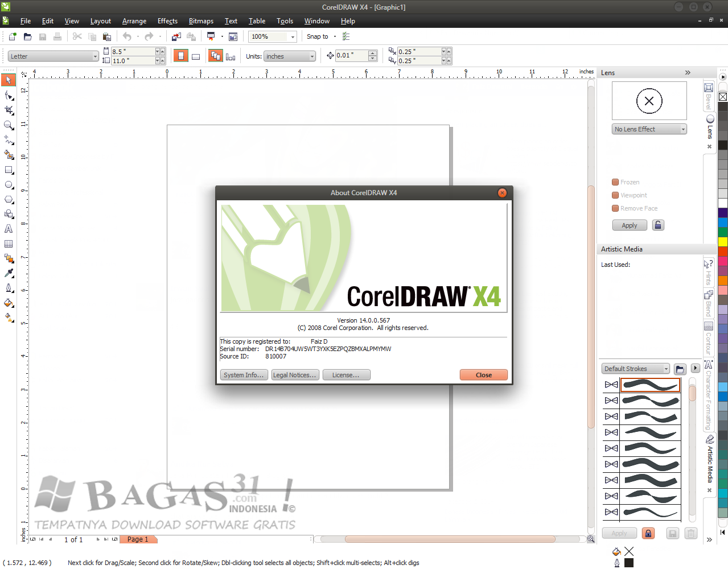Select the Crop tool

(x=9, y=110)
